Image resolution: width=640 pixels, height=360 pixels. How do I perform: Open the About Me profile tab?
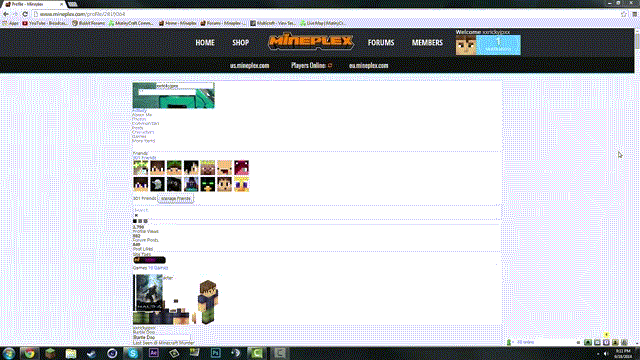142,115
